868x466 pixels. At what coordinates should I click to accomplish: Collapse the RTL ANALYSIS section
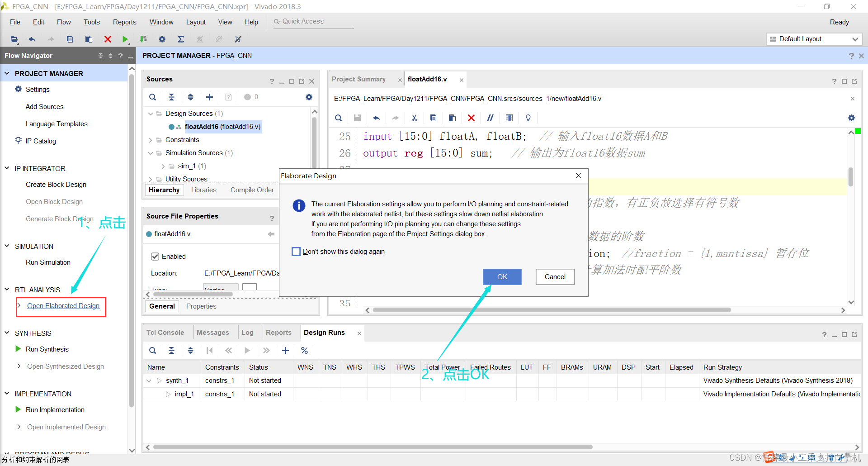7,290
